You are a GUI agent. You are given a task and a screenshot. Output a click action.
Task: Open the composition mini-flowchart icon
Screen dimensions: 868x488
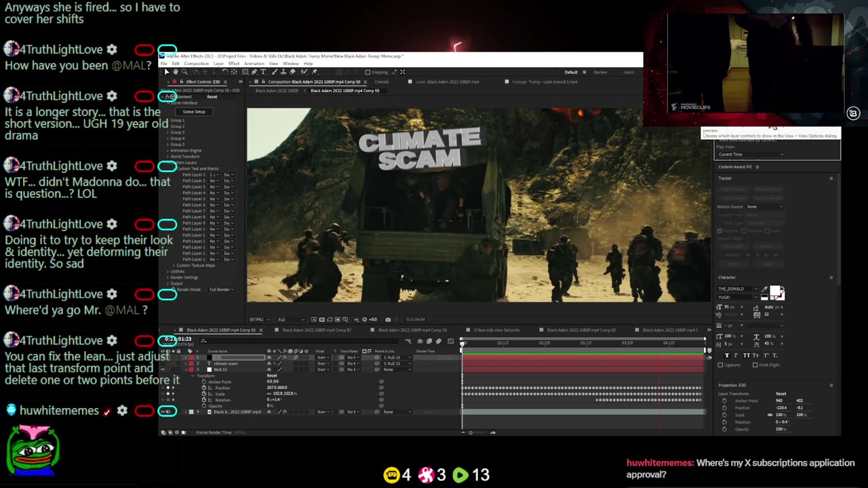pos(408,341)
